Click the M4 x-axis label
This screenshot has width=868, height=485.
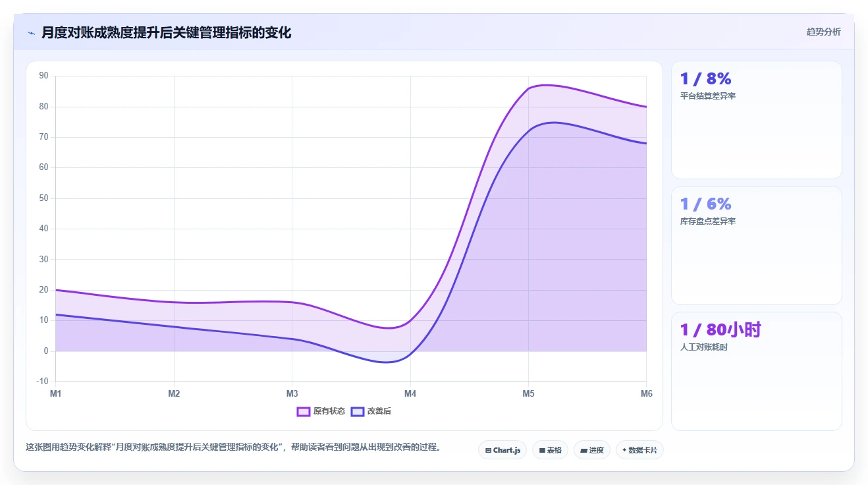[x=410, y=393]
